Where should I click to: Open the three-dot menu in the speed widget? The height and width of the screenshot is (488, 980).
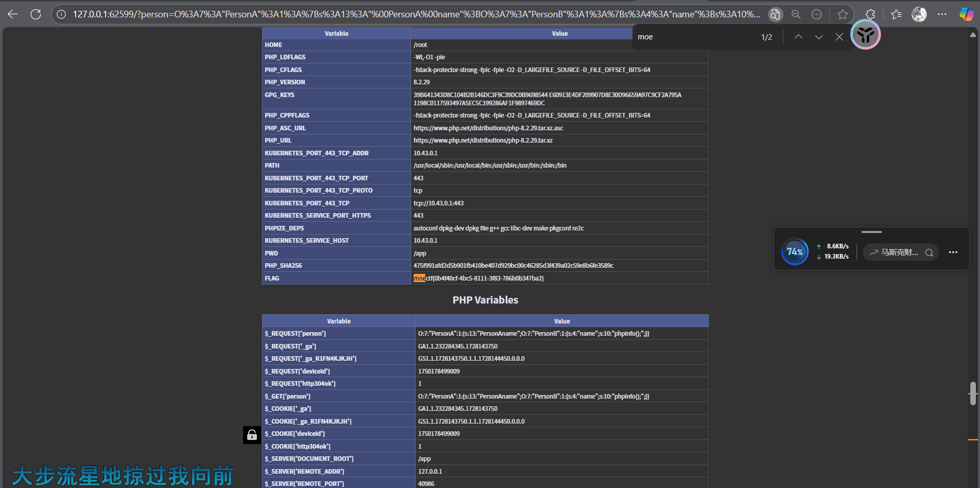coord(953,252)
